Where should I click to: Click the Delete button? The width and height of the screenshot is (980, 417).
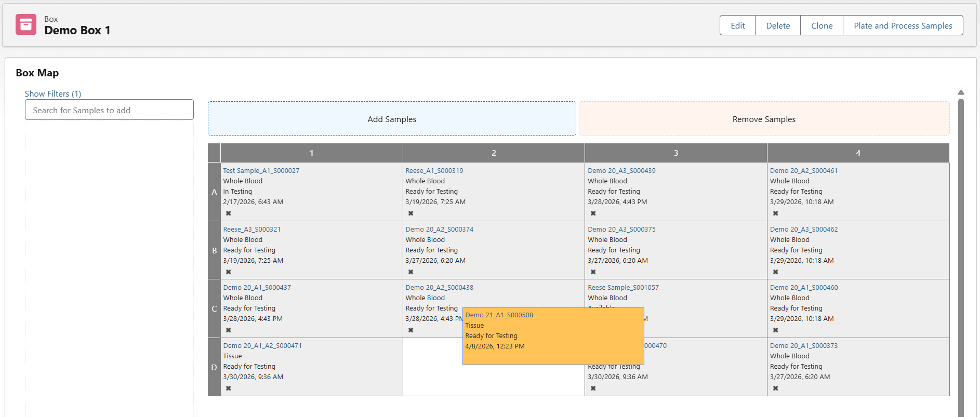pos(778,25)
